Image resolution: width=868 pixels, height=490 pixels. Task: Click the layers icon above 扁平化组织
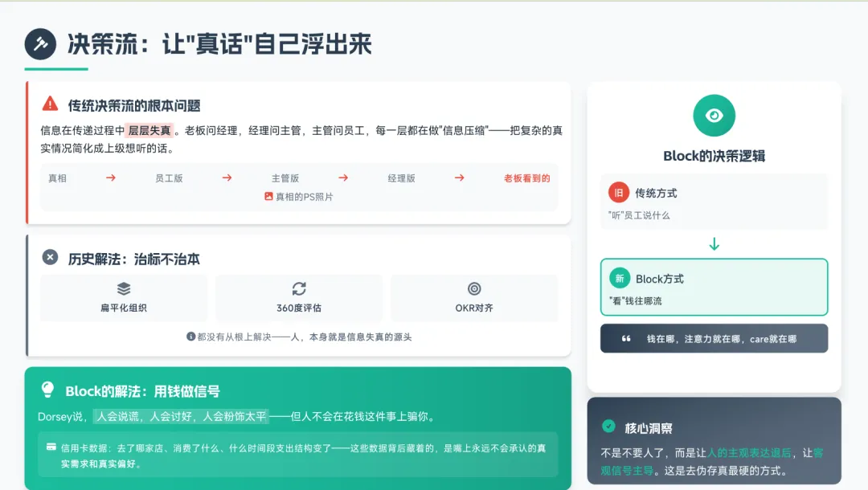pyautogui.click(x=124, y=288)
